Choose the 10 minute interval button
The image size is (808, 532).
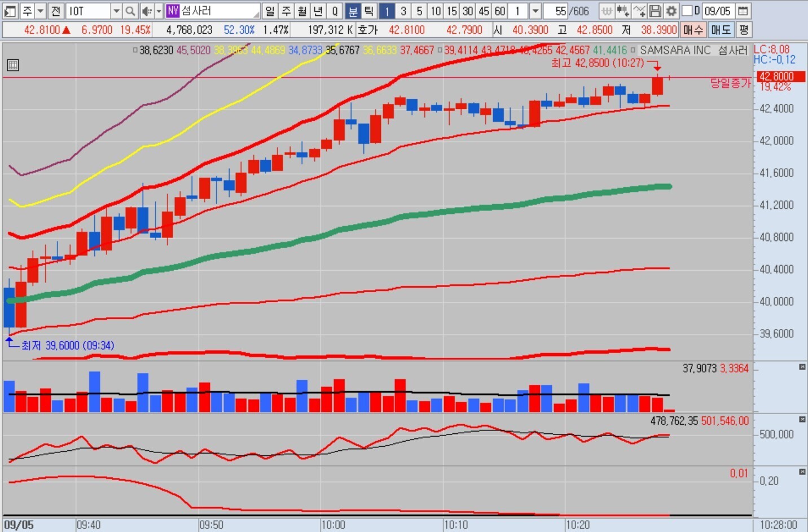[436, 11]
